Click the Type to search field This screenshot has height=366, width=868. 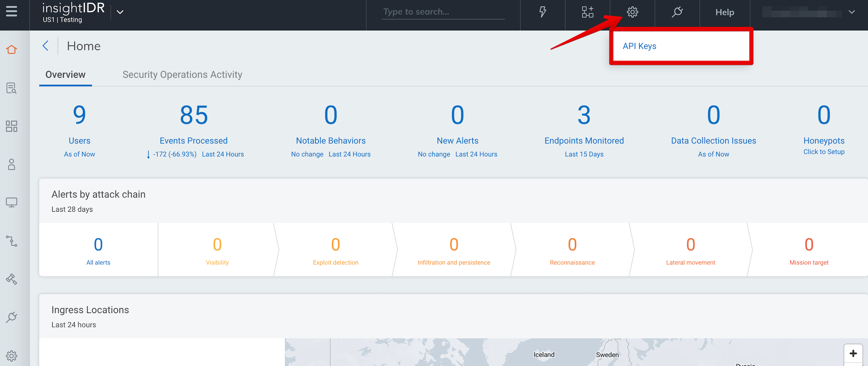443,12
